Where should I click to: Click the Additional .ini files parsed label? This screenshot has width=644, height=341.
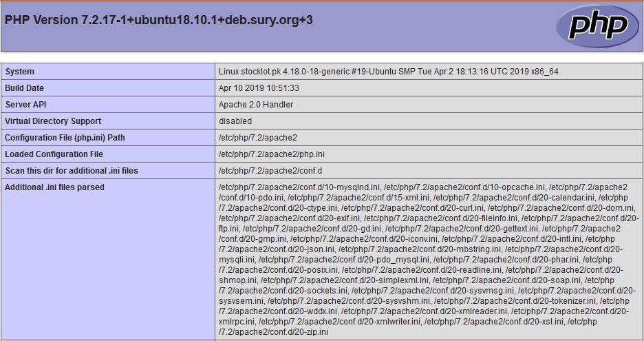pyautogui.click(x=54, y=187)
